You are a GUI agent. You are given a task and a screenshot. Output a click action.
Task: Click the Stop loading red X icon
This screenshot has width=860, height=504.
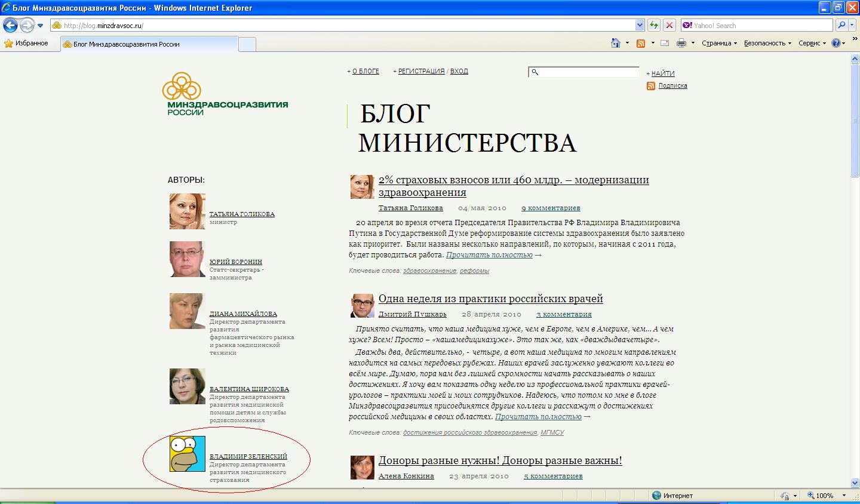pos(669,25)
